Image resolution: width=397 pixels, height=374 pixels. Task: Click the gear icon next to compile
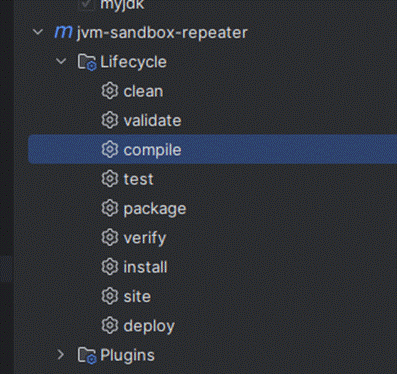point(110,150)
